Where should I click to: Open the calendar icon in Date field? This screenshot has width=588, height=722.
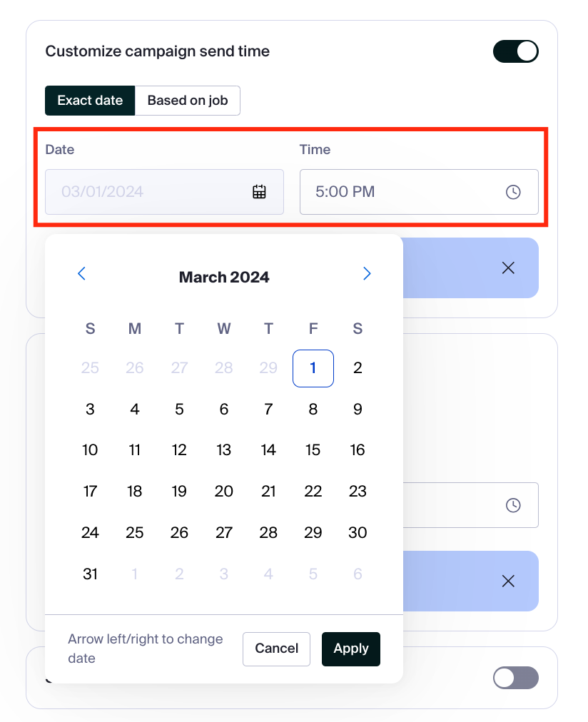tap(259, 191)
